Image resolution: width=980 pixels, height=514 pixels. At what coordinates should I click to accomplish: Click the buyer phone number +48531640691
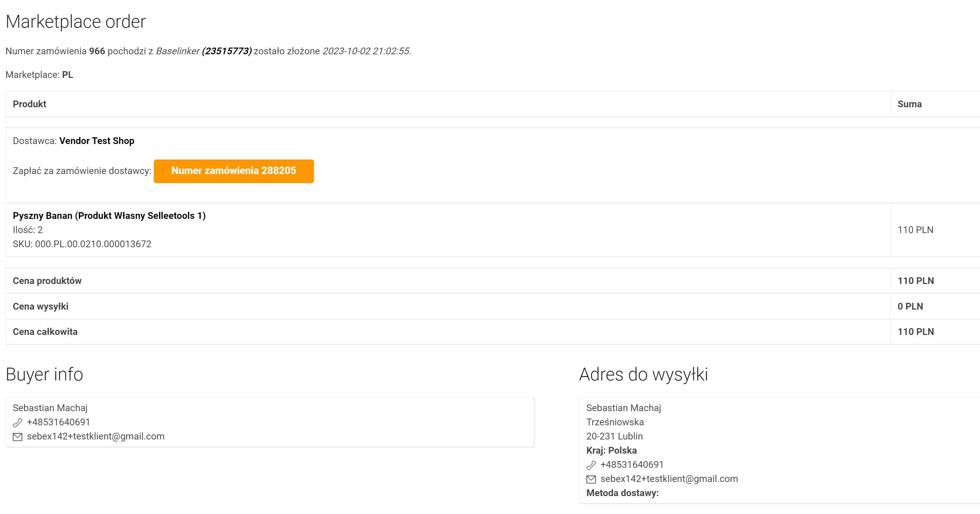point(58,422)
